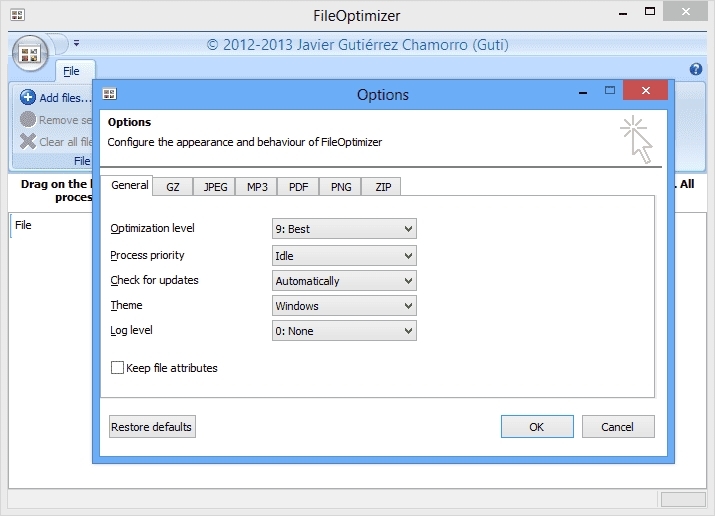Click the 'Optimization level' label text
715x516 pixels.
pos(152,228)
